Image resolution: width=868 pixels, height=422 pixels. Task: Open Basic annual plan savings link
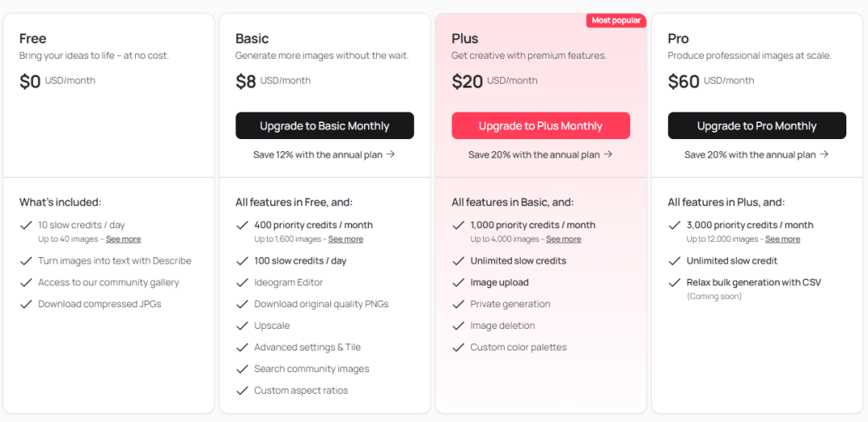[324, 154]
